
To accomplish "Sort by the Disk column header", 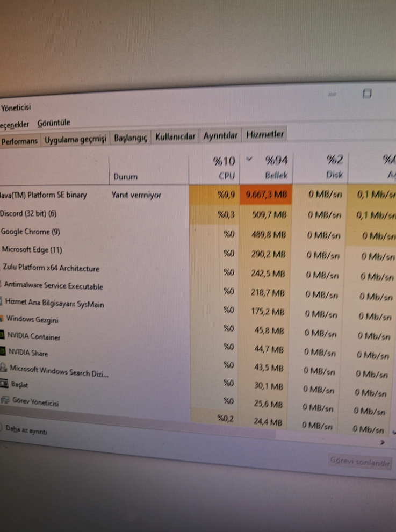I will [320, 167].
